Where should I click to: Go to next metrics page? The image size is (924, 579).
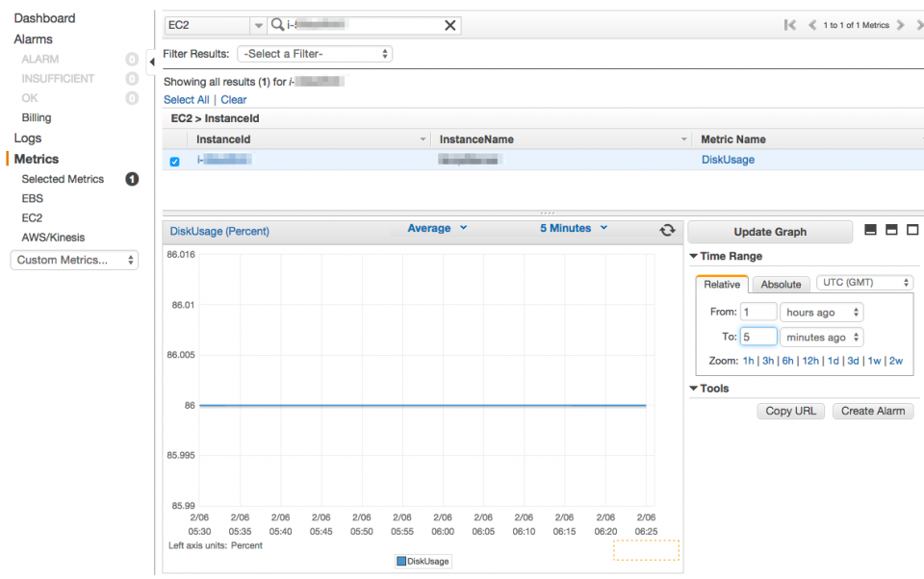coord(901,25)
